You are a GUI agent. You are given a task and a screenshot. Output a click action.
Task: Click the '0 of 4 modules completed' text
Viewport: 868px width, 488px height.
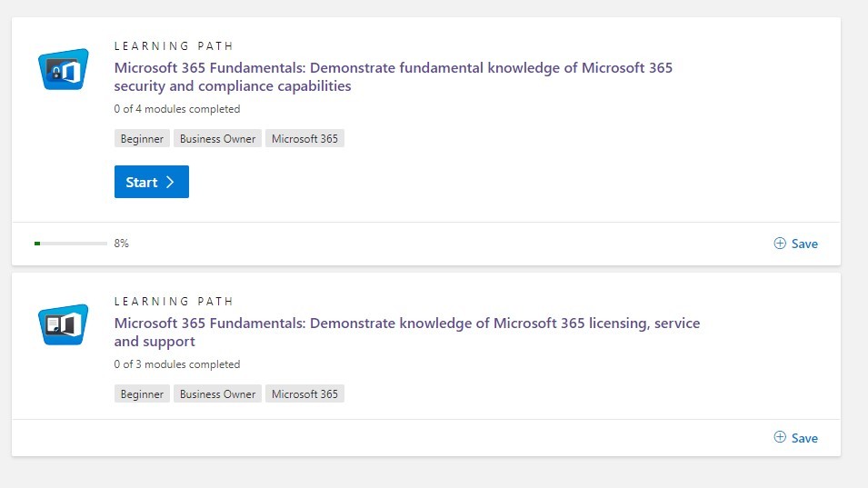coord(177,109)
